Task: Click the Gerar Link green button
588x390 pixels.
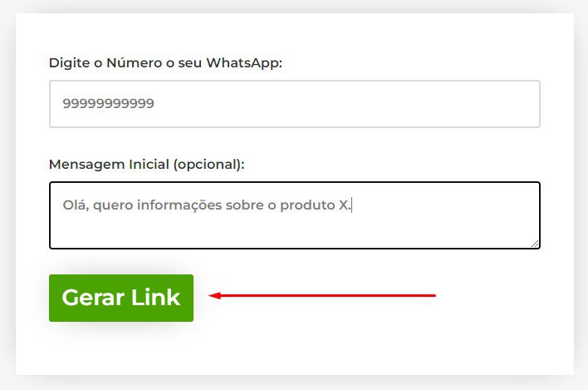Action: point(121,298)
